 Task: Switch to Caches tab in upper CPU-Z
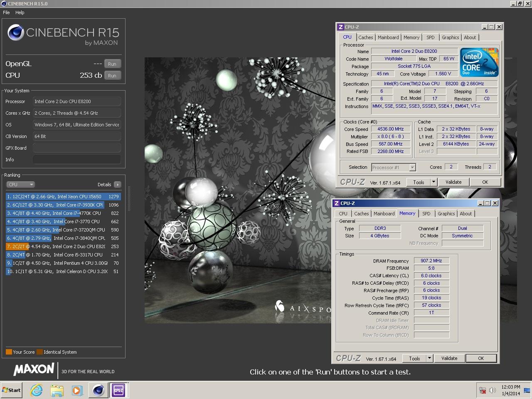(366, 37)
